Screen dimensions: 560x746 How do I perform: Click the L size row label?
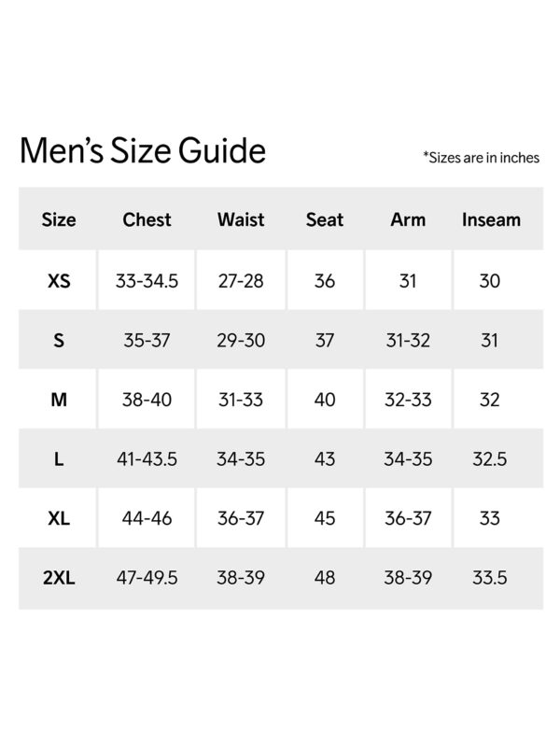pos(59,459)
